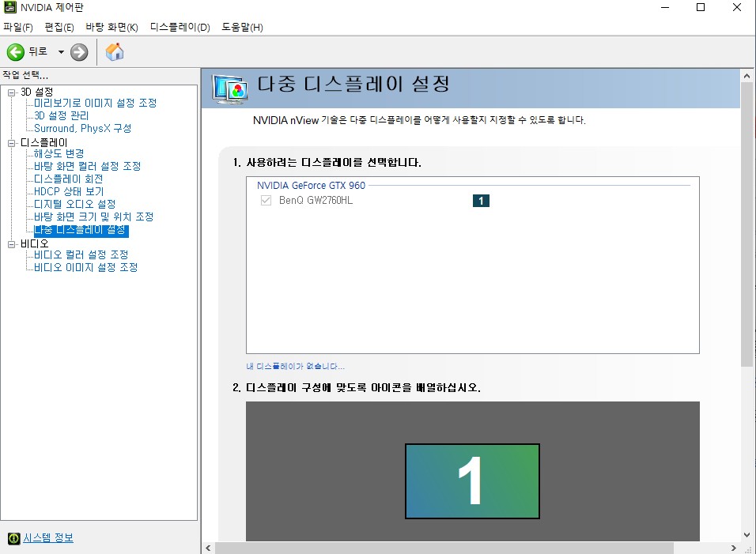Click NVIDIA GeForce GTX 960 group label
The height and width of the screenshot is (554, 756).
click(311, 186)
